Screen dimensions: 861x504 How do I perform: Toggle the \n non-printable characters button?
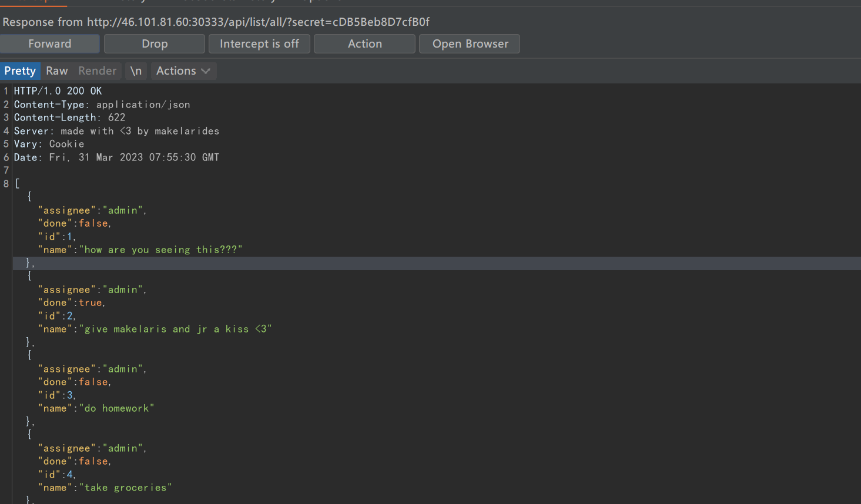(136, 71)
